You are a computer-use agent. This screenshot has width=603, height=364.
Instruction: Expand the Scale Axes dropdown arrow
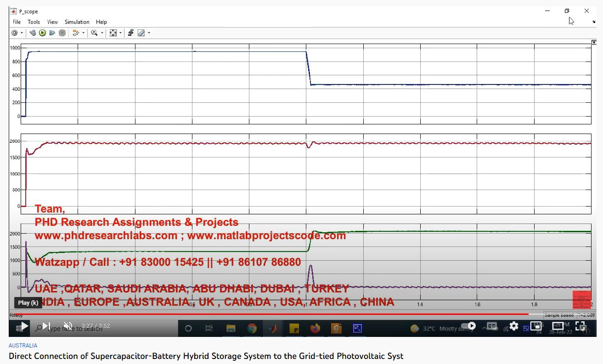[x=121, y=33]
